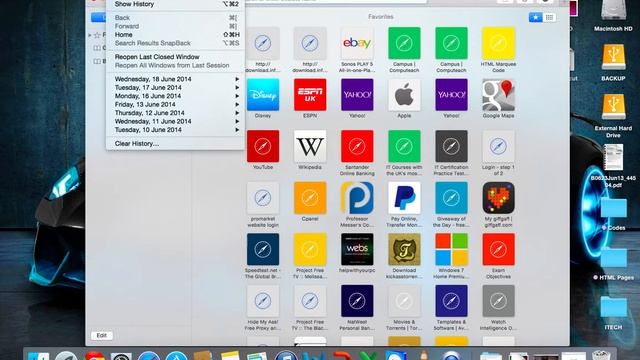Screen dimensions: 640x360
Task: Open the PayPal Pay Online favorite
Action: point(404,198)
